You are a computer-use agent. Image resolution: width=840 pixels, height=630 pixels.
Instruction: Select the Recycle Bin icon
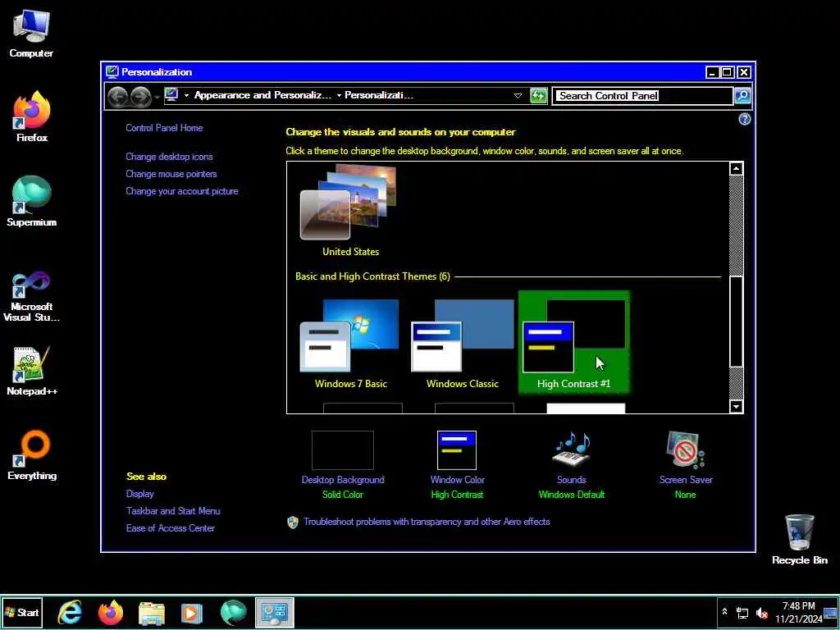(x=799, y=539)
